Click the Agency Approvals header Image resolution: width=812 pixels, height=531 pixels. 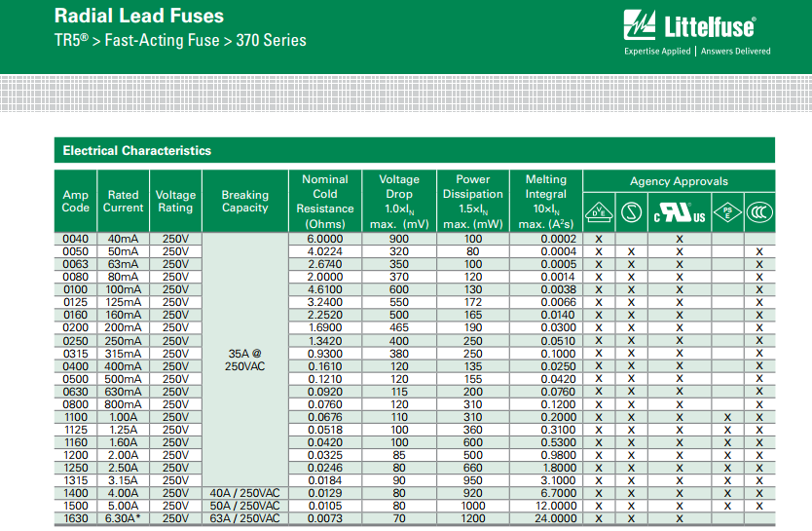tap(679, 181)
